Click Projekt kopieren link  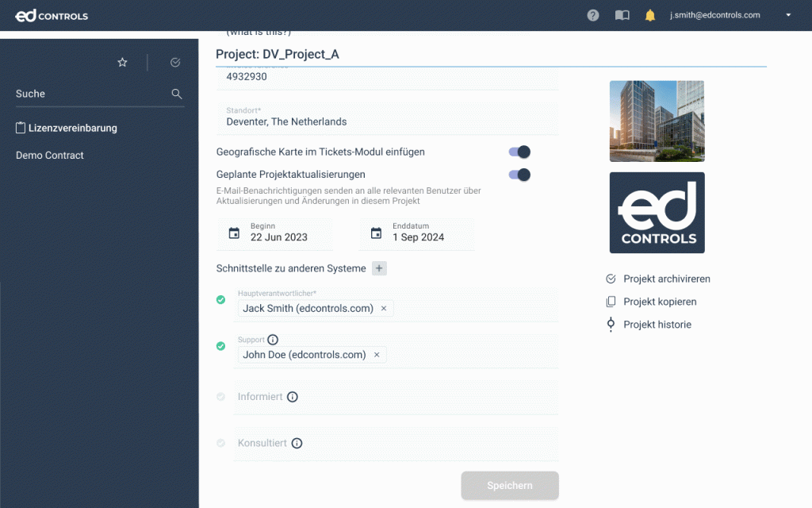[x=659, y=302]
